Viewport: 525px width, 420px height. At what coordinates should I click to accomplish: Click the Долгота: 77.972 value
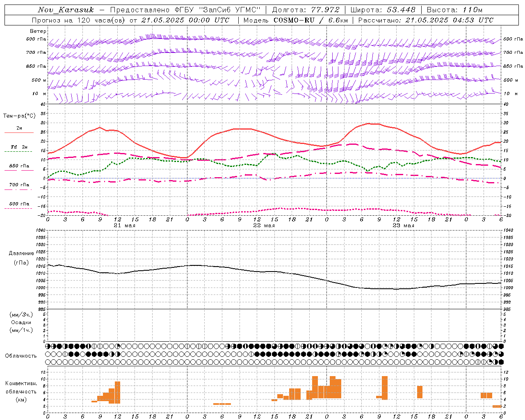(x=306, y=10)
